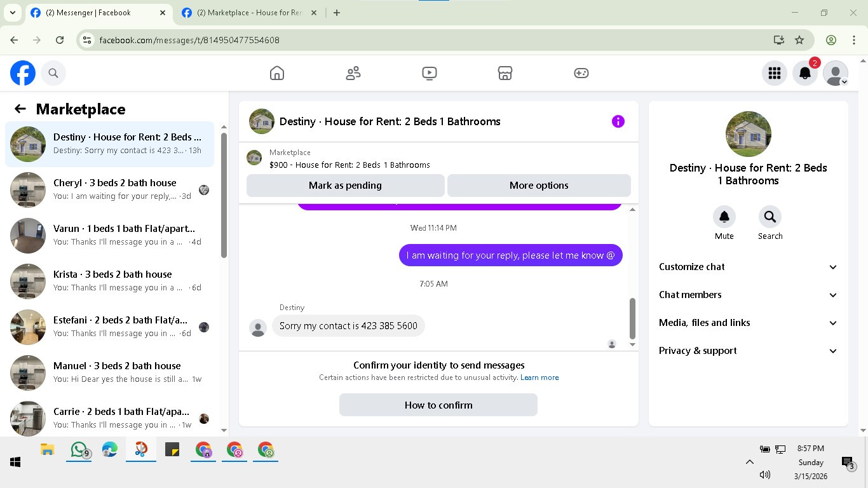Image resolution: width=868 pixels, height=488 pixels.
Task: Open the $900 House for Rent listing link
Action: 349,165
